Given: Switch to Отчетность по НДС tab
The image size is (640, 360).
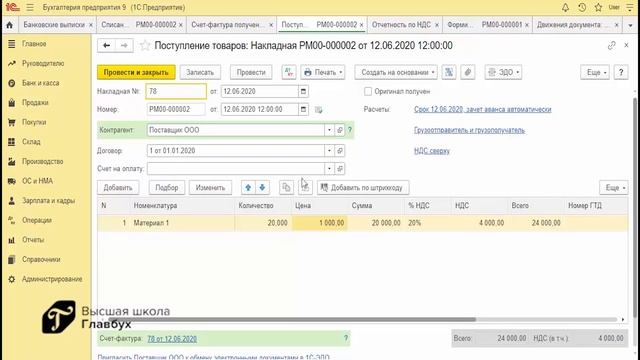Looking at the screenshot, I should 401,25.
